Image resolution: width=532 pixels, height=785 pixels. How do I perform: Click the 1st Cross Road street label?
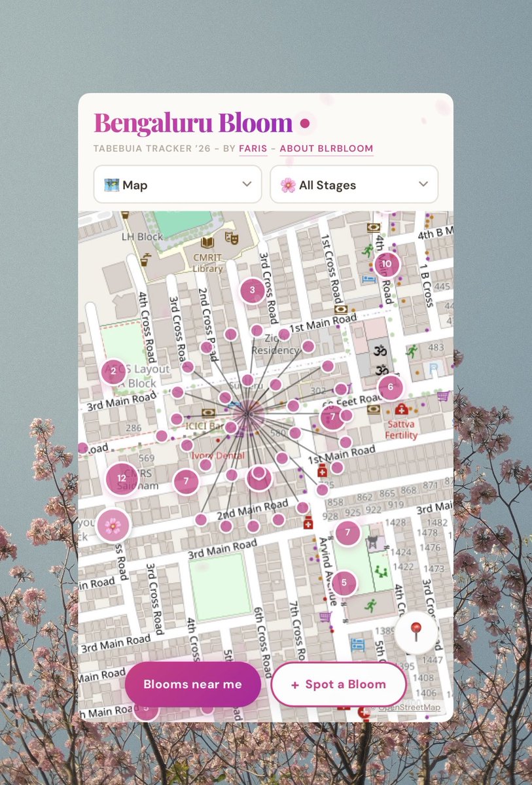(332, 268)
